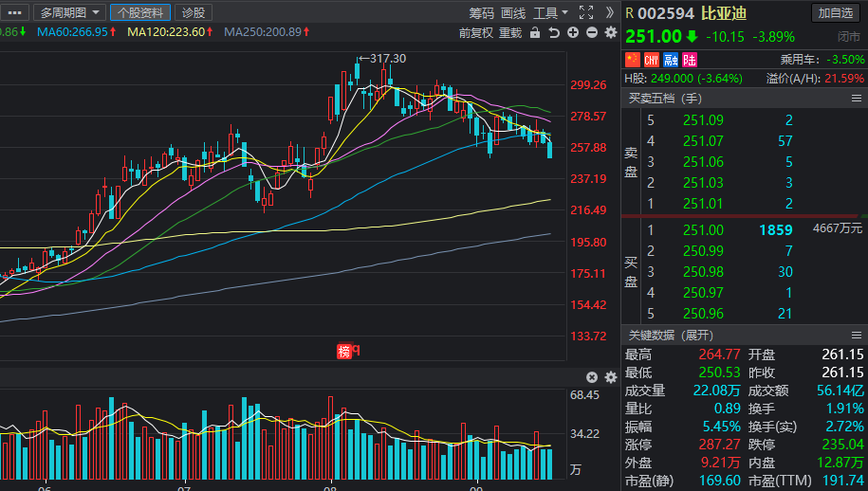Toggle 前复权 price adjustment
This screenshot has height=491, width=868.
pyautogui.click(x=475, y=32)
